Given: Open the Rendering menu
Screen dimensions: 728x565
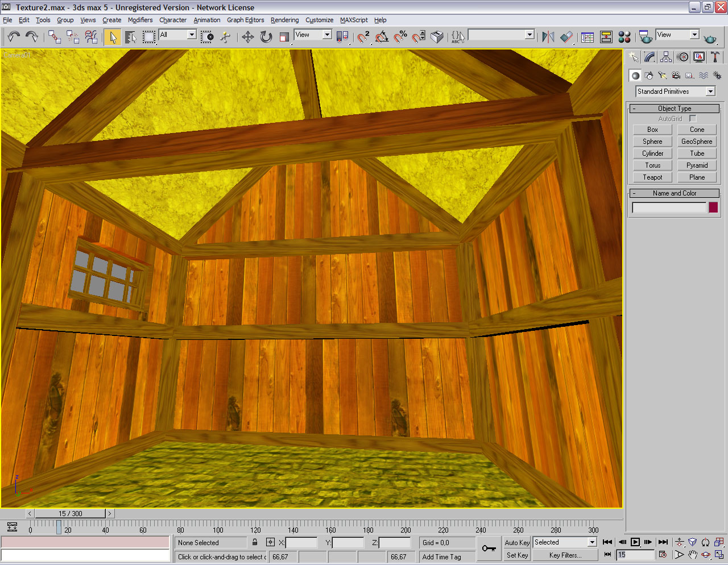Looking at the screenshot, I should [284, 20].
